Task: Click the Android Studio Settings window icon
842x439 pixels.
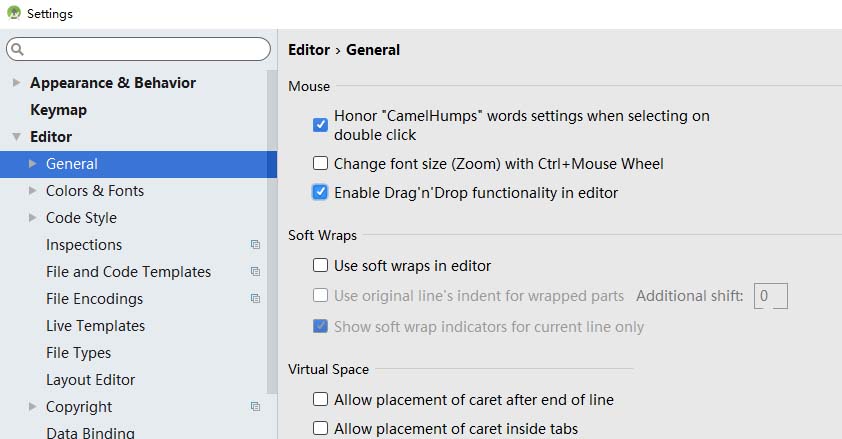Action: click(x=13, y=13)
